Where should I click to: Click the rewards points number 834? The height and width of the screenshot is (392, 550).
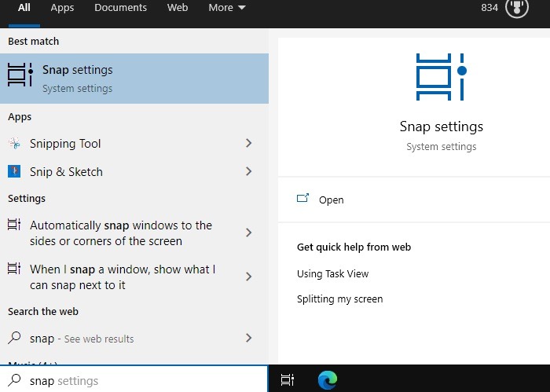(489, 8)
